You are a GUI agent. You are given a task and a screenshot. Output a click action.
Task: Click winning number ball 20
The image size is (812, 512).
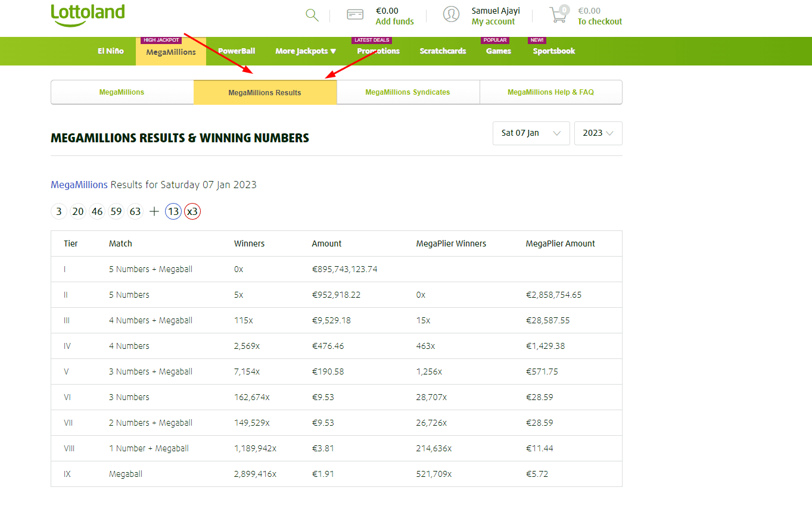[x=78, y=211]
